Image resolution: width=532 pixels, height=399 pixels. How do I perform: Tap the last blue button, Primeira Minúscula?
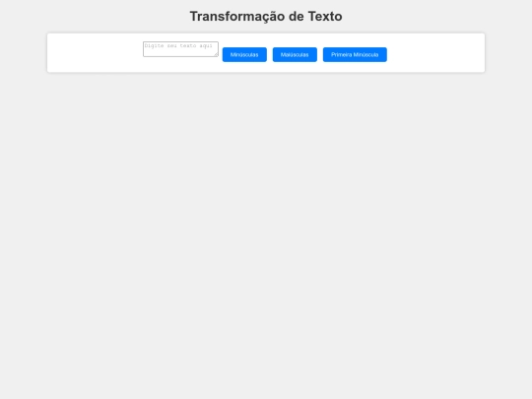(x=355, y=54)
